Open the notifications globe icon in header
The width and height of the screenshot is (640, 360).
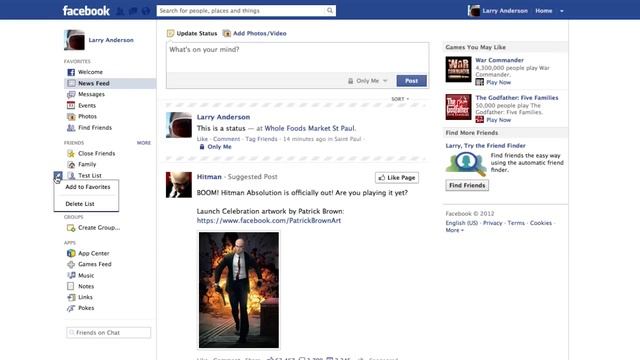(x=146, y=11)
